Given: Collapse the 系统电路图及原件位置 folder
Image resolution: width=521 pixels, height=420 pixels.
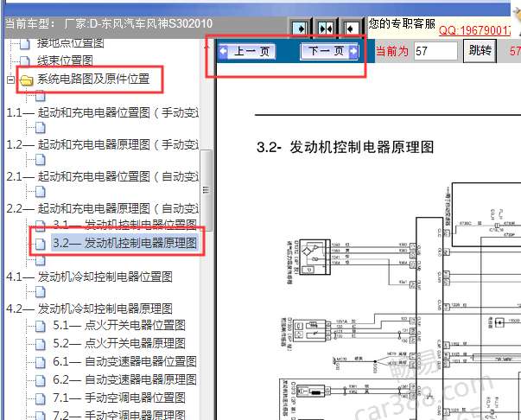Looking at the screenshot, I should [10, 80].
